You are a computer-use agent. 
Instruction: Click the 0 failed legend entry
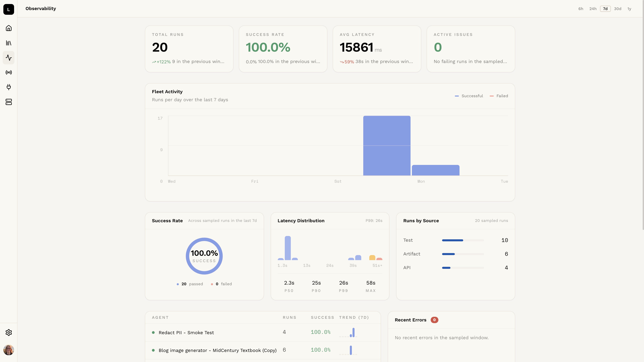click(221, 284)
